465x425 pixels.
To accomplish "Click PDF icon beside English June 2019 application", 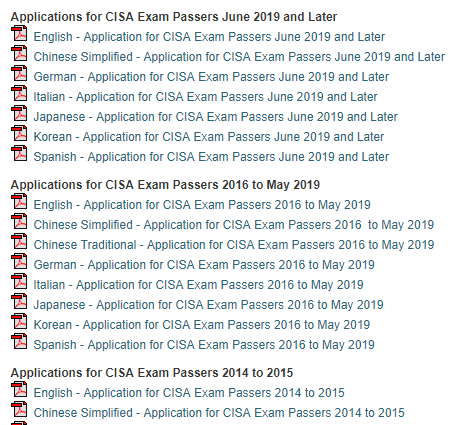I will (19, 33).
